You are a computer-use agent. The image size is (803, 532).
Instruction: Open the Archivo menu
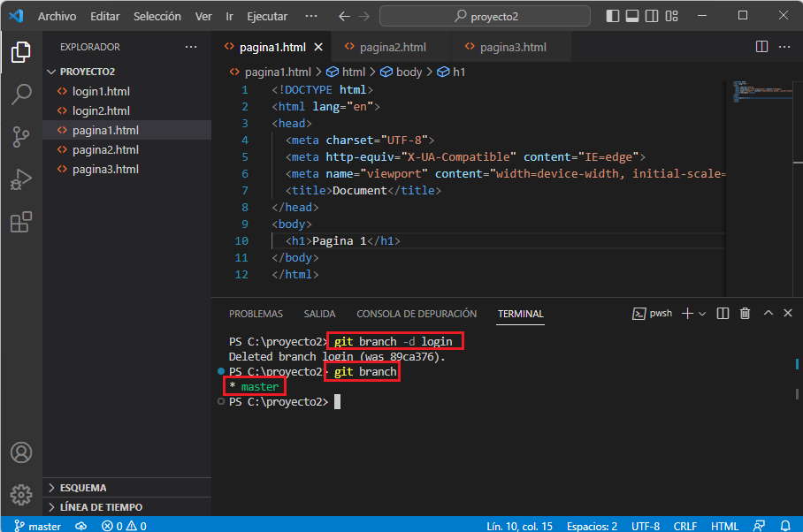(x=57, y=17)
